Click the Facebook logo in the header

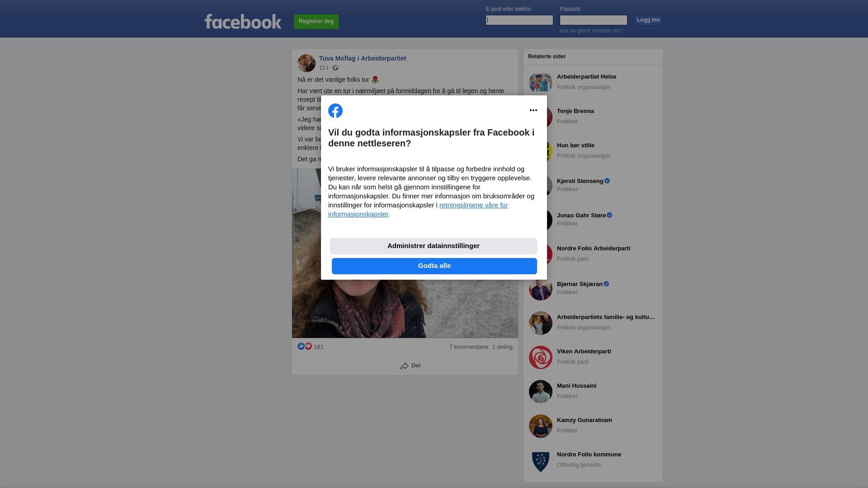pyautogui.click(x=243, y=21)
